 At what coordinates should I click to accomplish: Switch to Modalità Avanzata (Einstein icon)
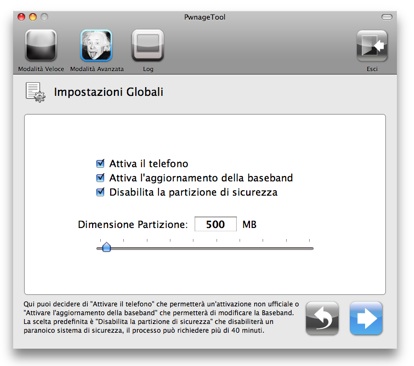point(96,46)
